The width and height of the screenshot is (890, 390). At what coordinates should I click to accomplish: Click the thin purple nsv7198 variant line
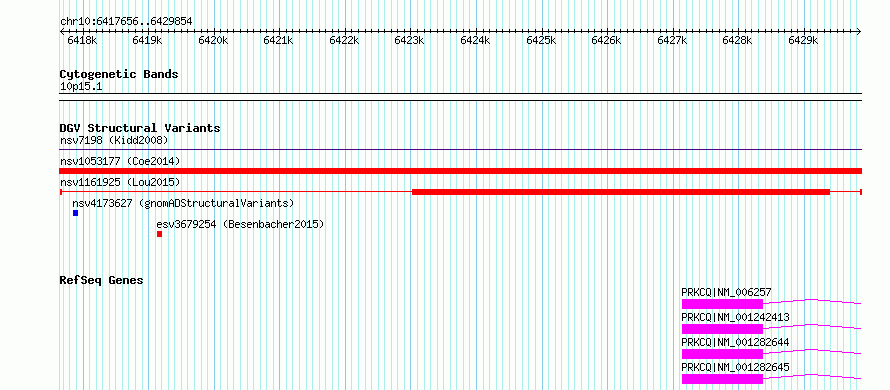(x=461, y=150)
